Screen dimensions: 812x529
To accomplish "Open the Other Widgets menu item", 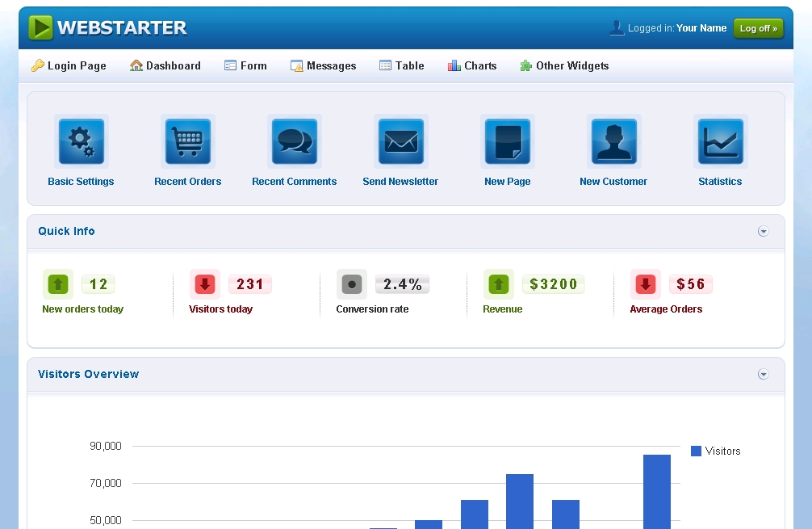I will pyautogui.click(x=564, y=66).
